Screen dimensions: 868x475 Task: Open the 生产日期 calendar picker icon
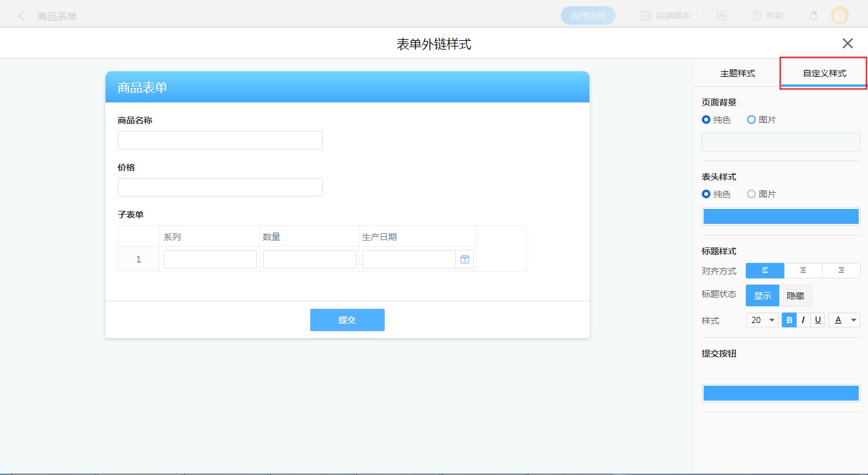465,259
